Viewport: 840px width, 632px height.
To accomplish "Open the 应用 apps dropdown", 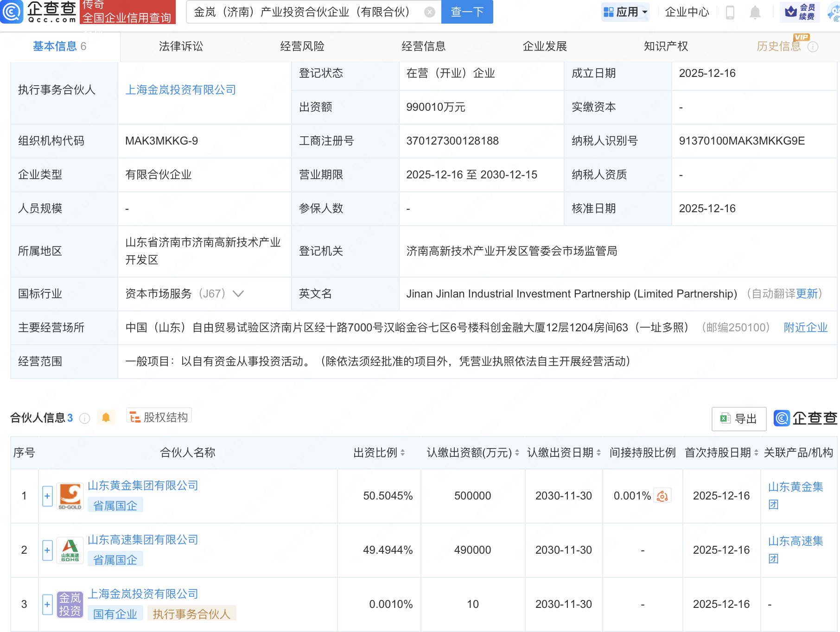I will tap(625, 13).
